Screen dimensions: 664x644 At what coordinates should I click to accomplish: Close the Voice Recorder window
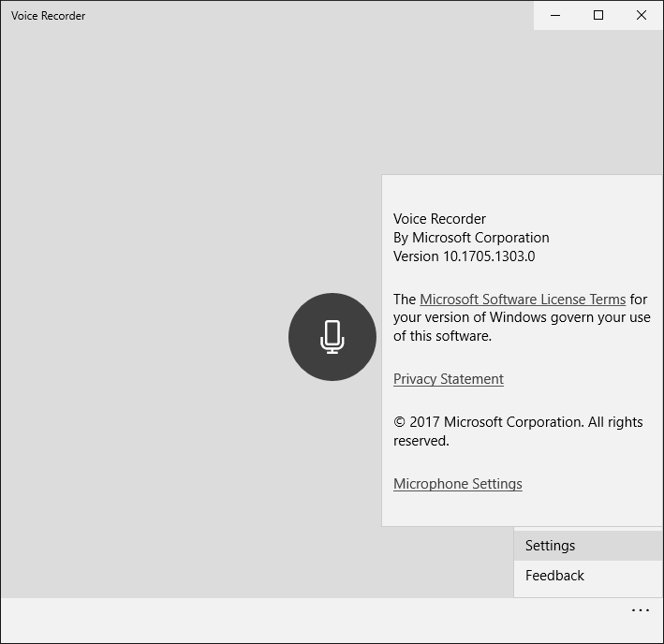(642, 15)
